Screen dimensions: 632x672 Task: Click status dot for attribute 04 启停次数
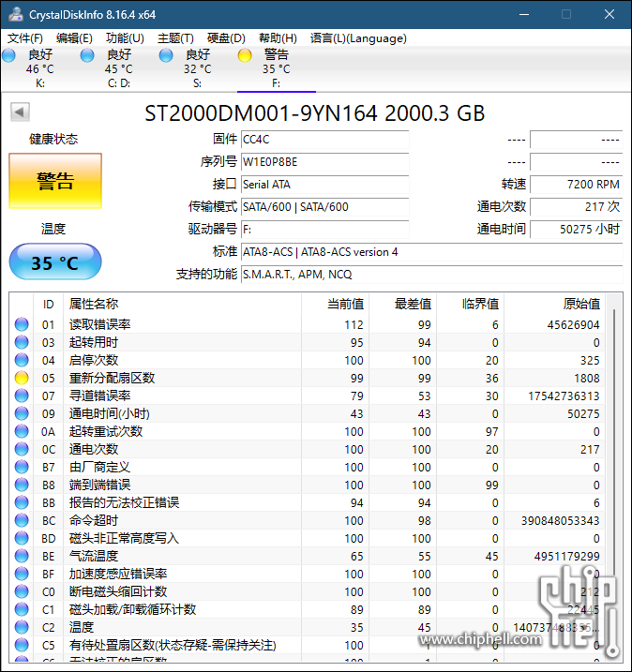click(22, 360)
